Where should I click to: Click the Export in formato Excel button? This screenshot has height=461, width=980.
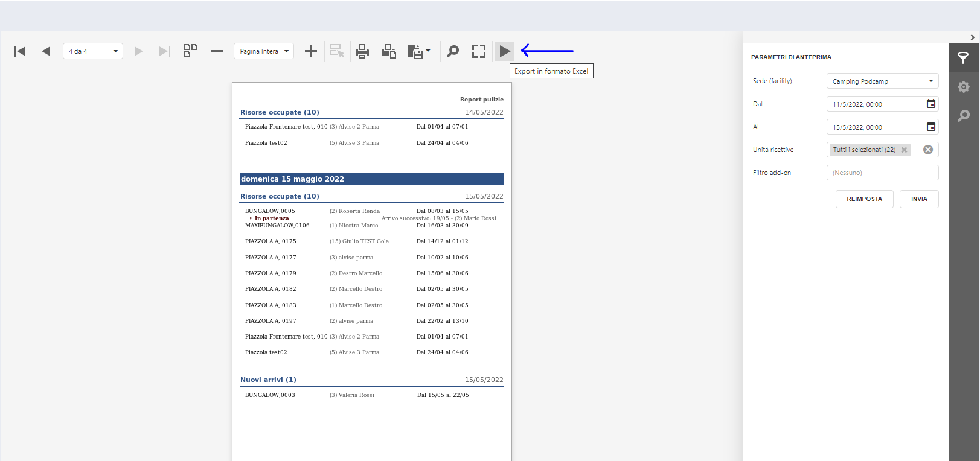[505, 51]
